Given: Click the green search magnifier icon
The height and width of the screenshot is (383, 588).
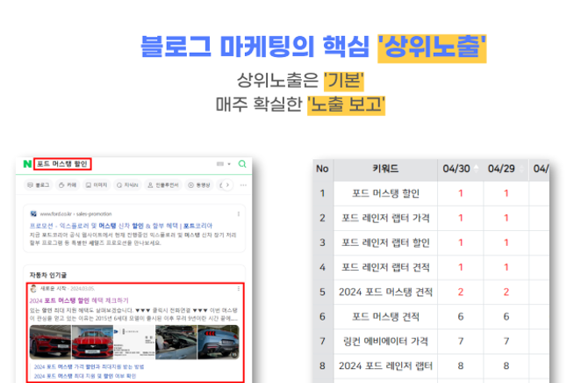Looking at the screenshot, I should [242, 164].
